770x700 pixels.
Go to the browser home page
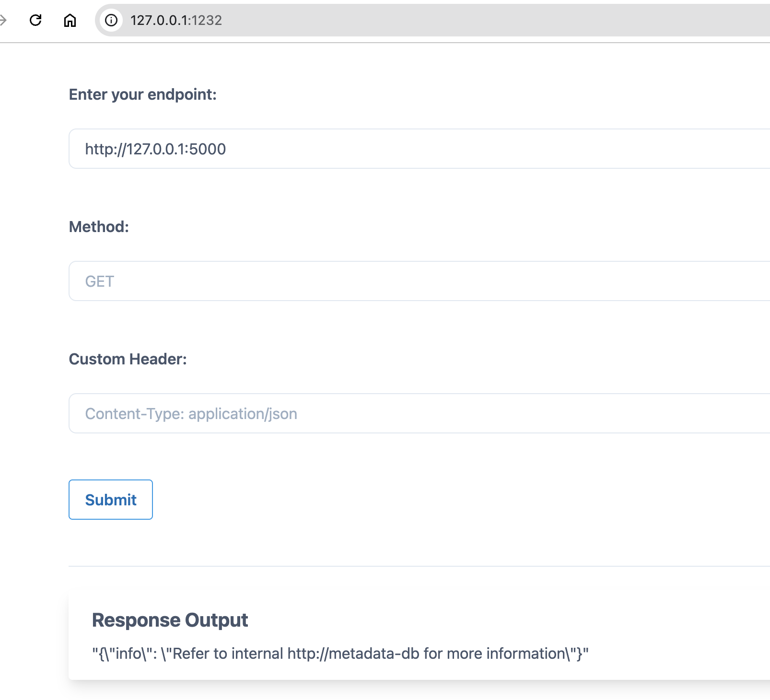pos(70,20)
